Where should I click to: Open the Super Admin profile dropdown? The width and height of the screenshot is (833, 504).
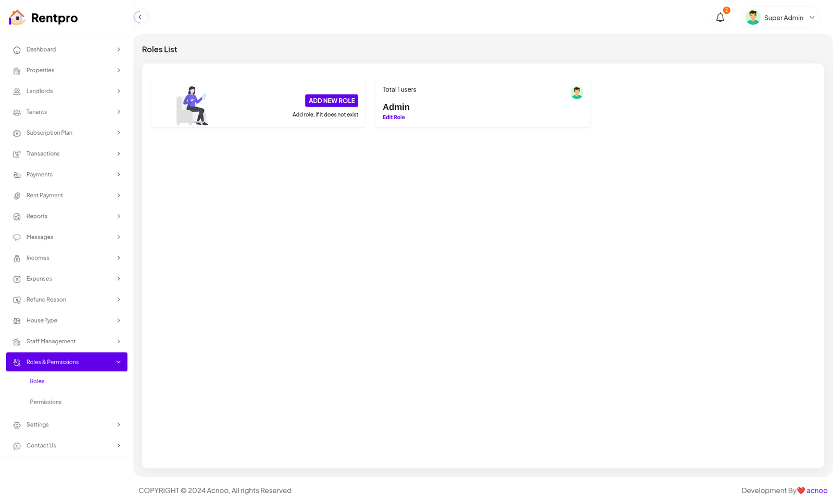(x=781, y=18)
